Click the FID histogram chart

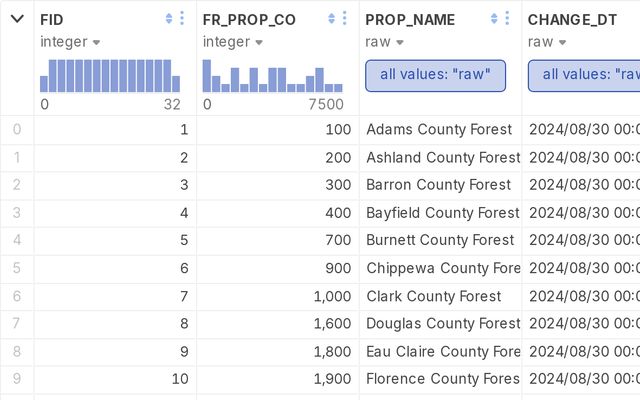[110, 76]
